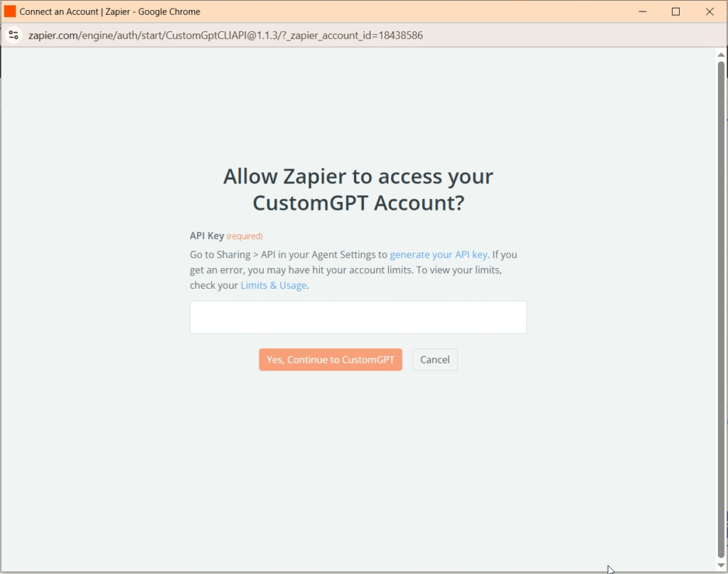
Task: Click the "(required)" label beside API Key
Action: pos(245,235)
